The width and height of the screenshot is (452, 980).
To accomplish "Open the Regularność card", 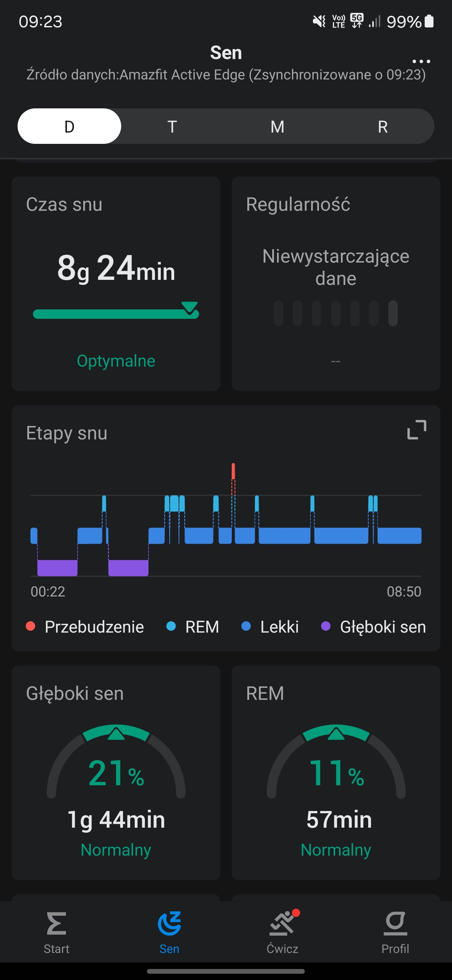I will point(336,283).
